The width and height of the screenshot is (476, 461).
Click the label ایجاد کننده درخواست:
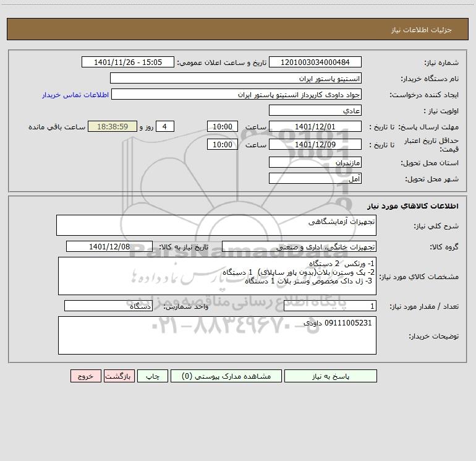(x=424, y=95)
